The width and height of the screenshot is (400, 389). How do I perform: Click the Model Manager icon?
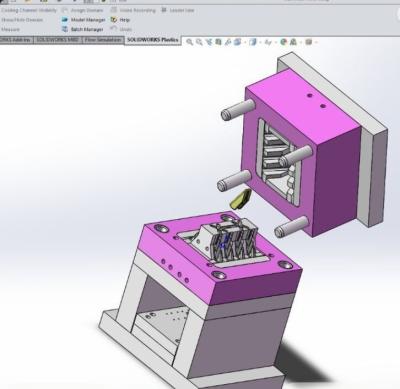tap(65, 20)
